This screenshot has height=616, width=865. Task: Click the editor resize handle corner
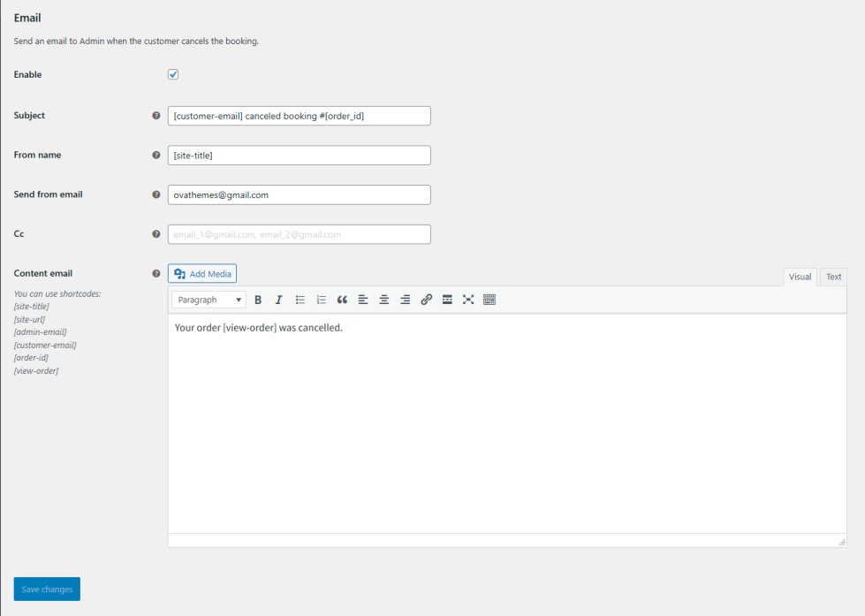[x=841, y=542]
